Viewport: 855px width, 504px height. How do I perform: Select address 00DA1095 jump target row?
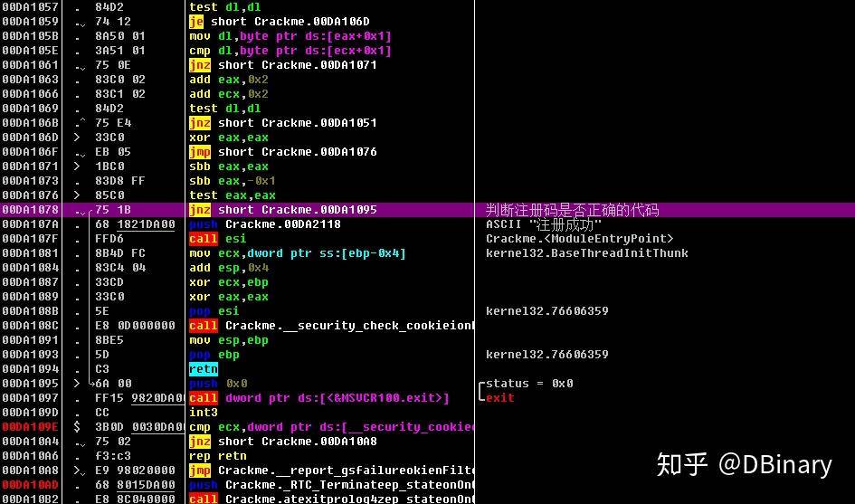31,384
